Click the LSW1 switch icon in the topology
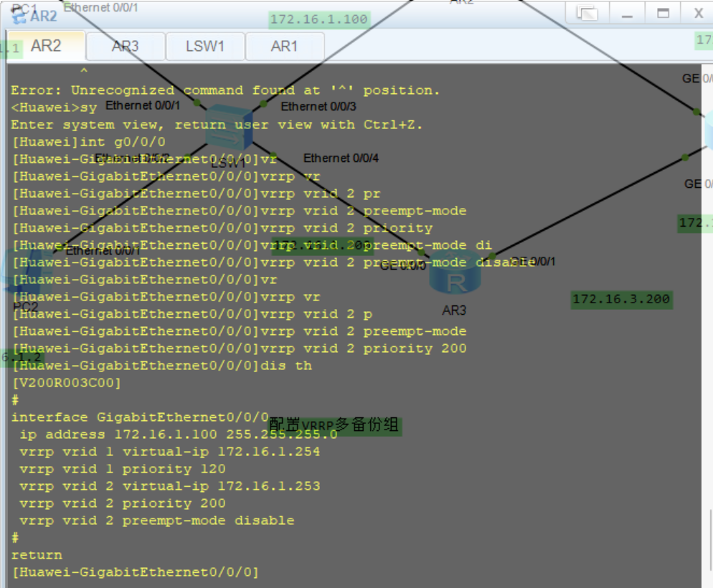This screenshot has height=588, width=713. (229, 127)
